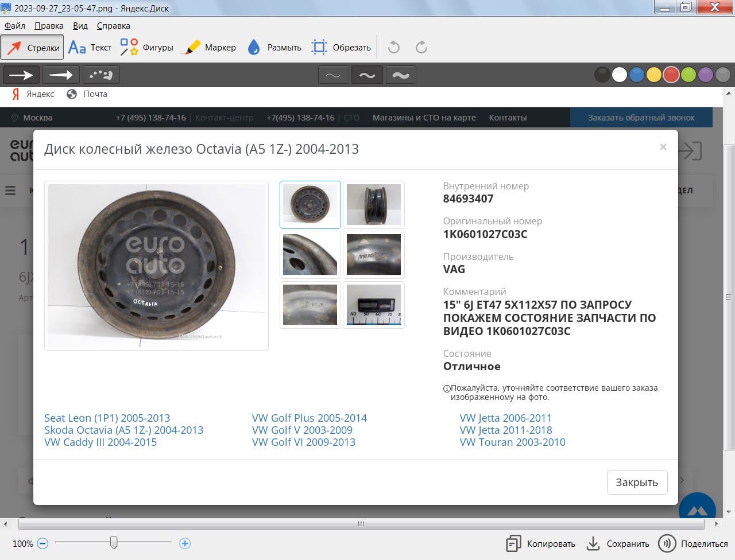The image size is (735, 560).
Task: Choose the blue color swatch
Action: [x=637, y=75]
